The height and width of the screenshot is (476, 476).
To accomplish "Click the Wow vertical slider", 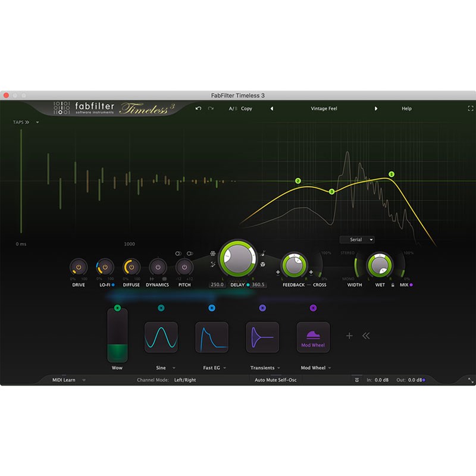I will (x=117, y=336).
